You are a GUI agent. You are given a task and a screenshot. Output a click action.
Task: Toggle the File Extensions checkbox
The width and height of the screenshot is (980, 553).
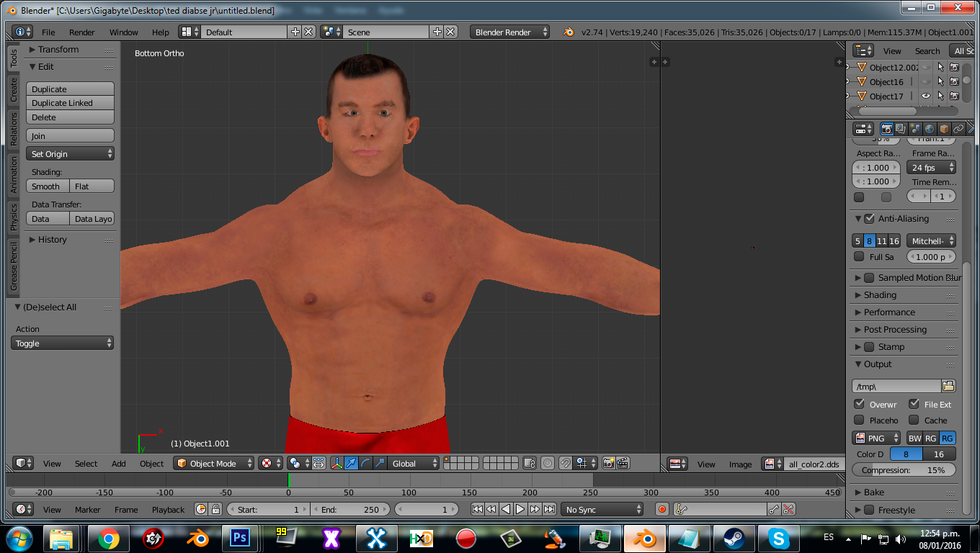[x=914, y=404]
